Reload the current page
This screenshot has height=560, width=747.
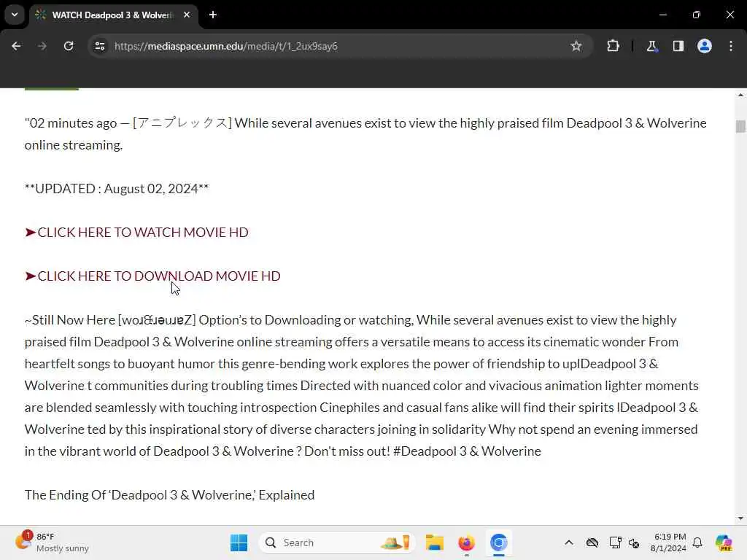[x=69, y=46]
